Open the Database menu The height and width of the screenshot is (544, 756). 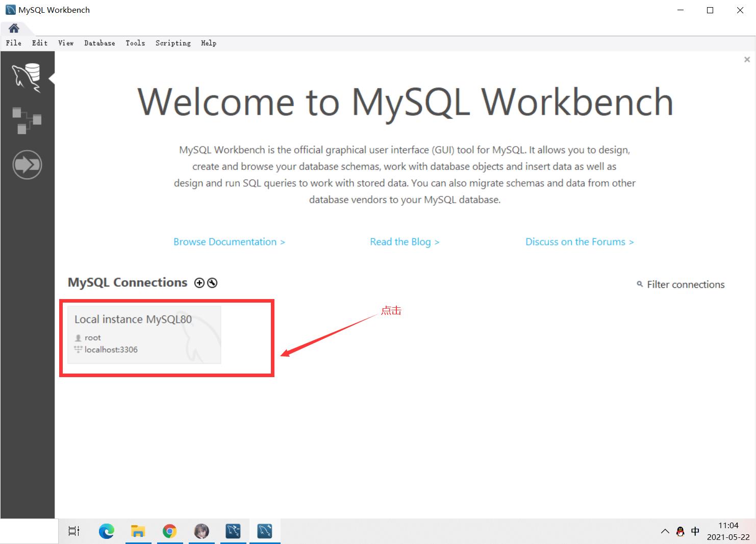(99, 43)
